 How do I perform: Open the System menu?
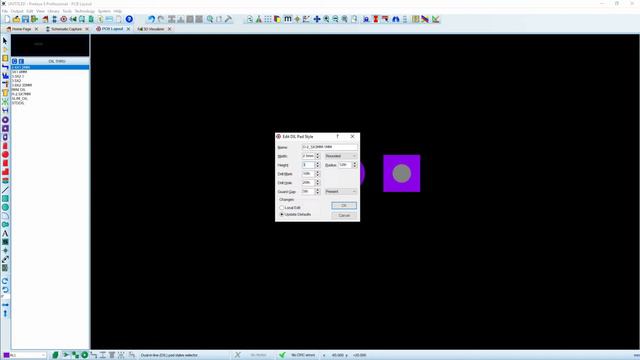point(104,11)
